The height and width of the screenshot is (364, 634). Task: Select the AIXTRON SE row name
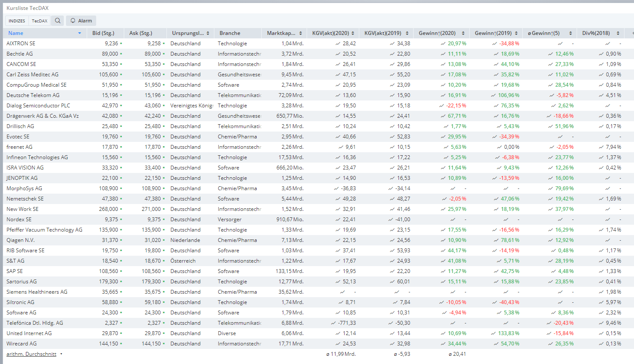click(x=21, y=44)
